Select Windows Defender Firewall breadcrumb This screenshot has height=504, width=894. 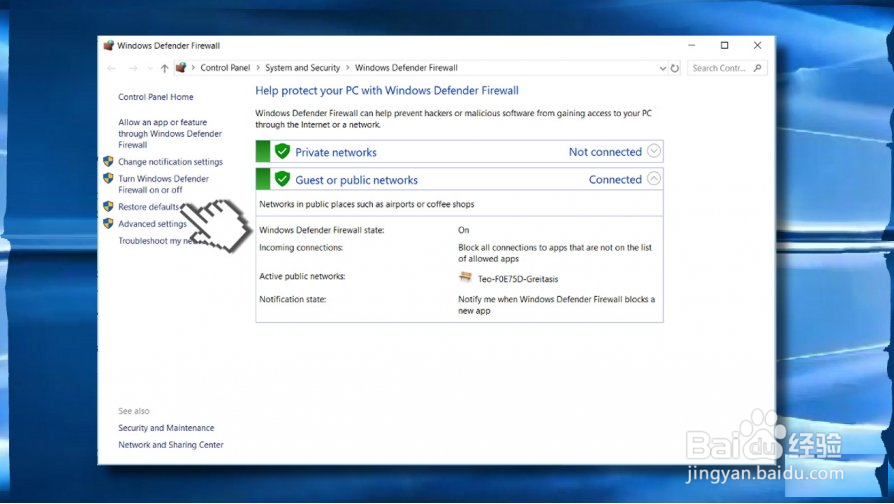tap(406, 68)
